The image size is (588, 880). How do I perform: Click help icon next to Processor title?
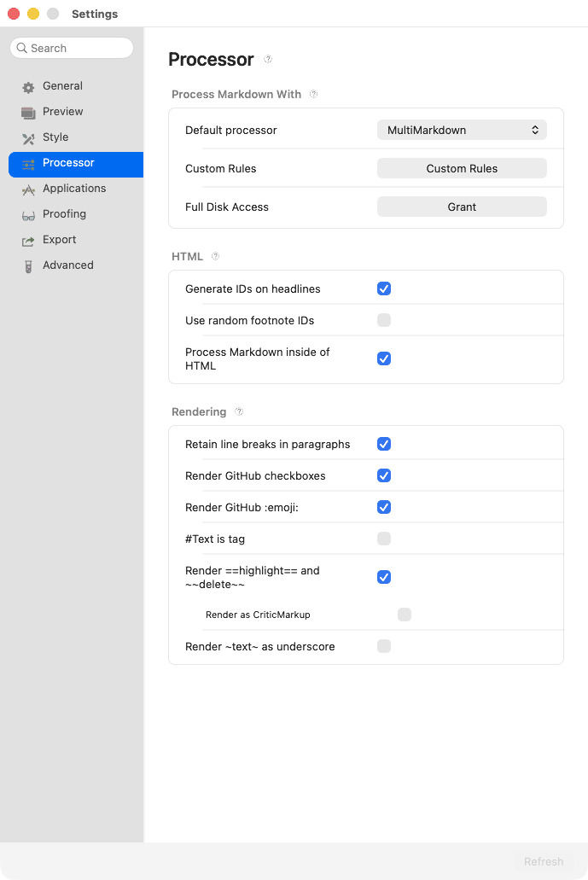268,59
